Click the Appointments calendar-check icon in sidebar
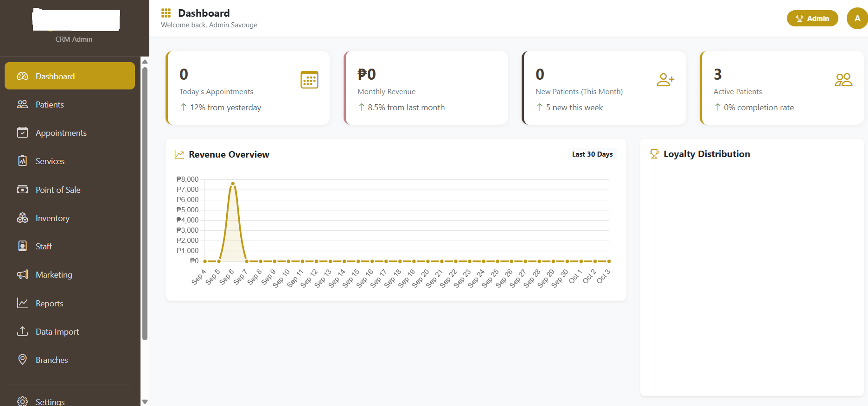The height and width of the screenshot is (406, 868). tap(22, 133)
